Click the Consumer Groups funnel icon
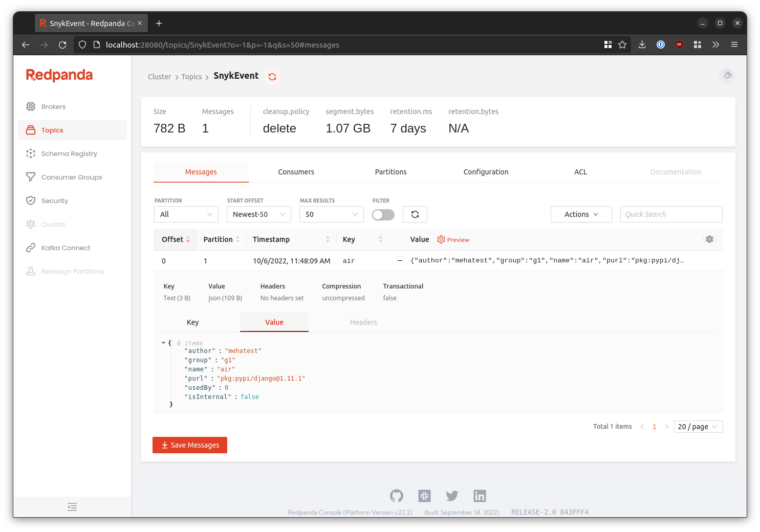 click(x=31, y=177)
